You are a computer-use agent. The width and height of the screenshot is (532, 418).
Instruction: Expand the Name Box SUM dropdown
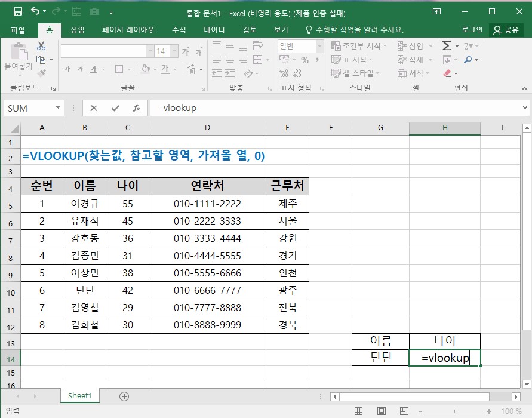pyautogui.click(x=58, y=108)
